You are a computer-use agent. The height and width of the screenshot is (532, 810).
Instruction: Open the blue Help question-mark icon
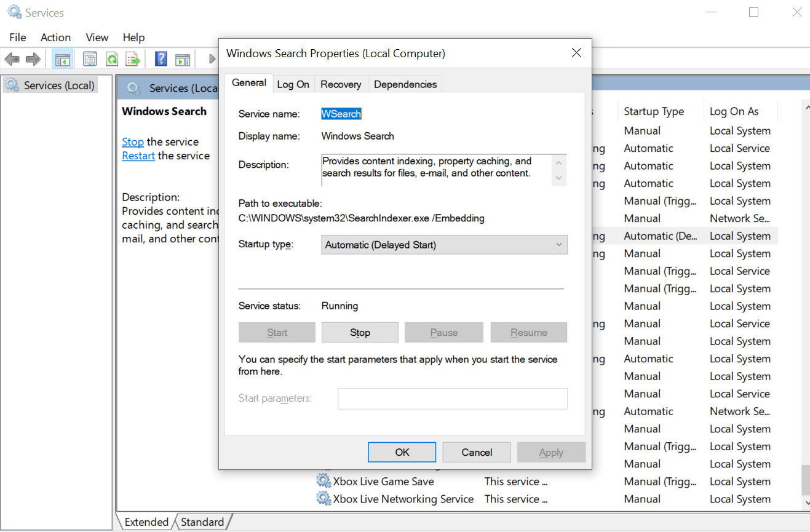click(161, 59)
